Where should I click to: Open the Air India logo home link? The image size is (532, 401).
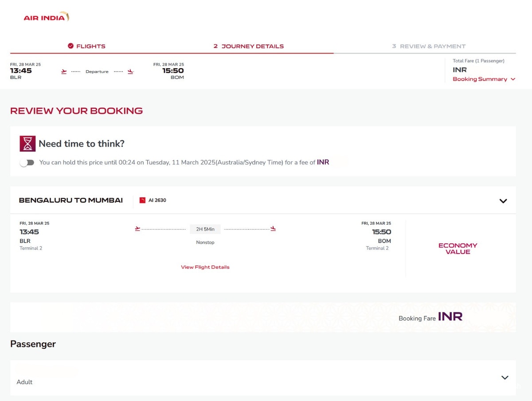[46, 17]
